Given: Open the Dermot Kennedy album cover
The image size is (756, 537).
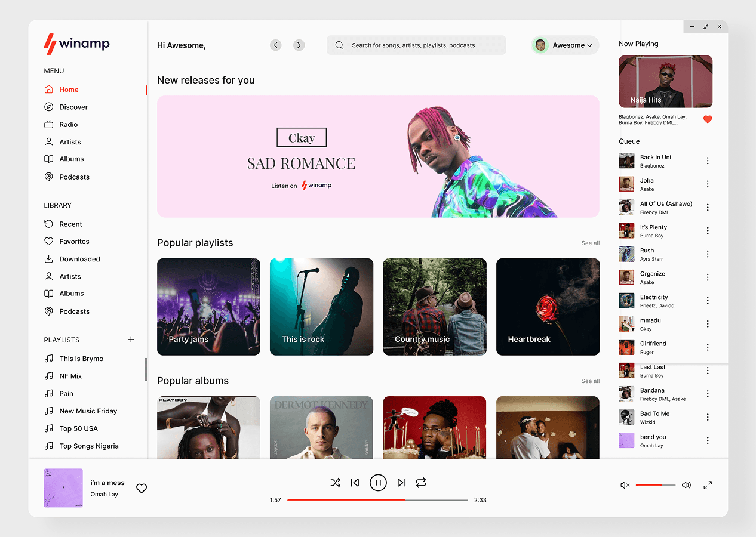Looking at the screenshot, I should point(321,427).
